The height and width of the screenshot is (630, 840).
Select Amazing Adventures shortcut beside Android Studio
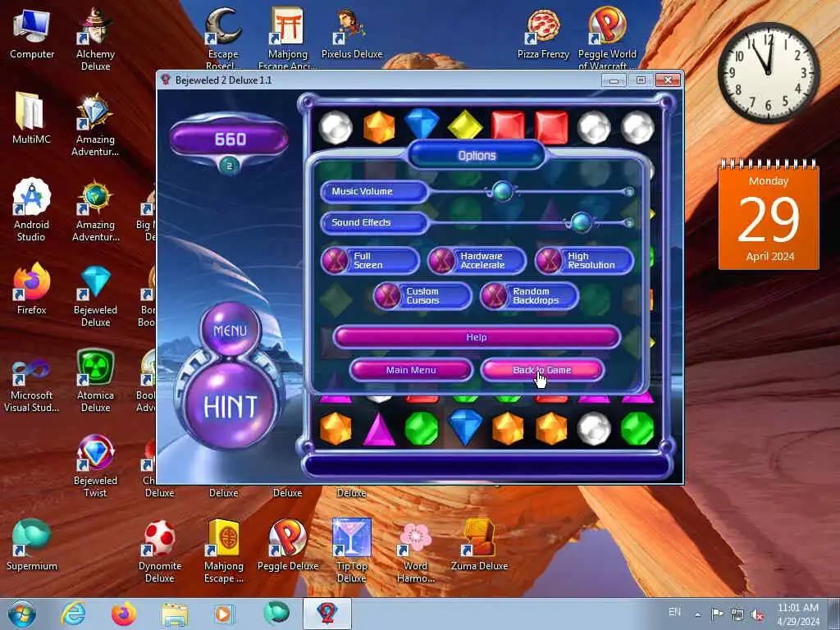coord(95,209)
